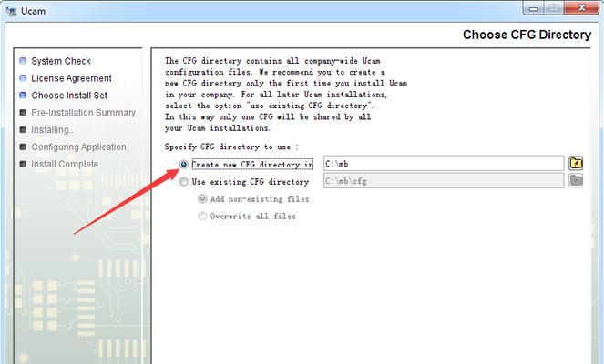The height and width of the screenshot is (364, 604).
Task: Click the Install Complete bullet icon
Action: [x=23, y=164]
